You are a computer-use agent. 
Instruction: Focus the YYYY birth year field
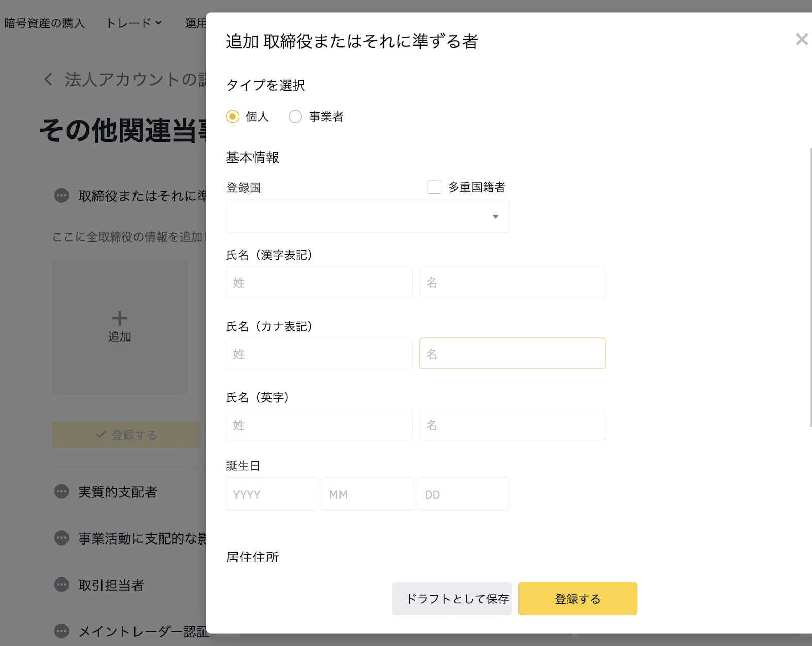click(272, 494)
